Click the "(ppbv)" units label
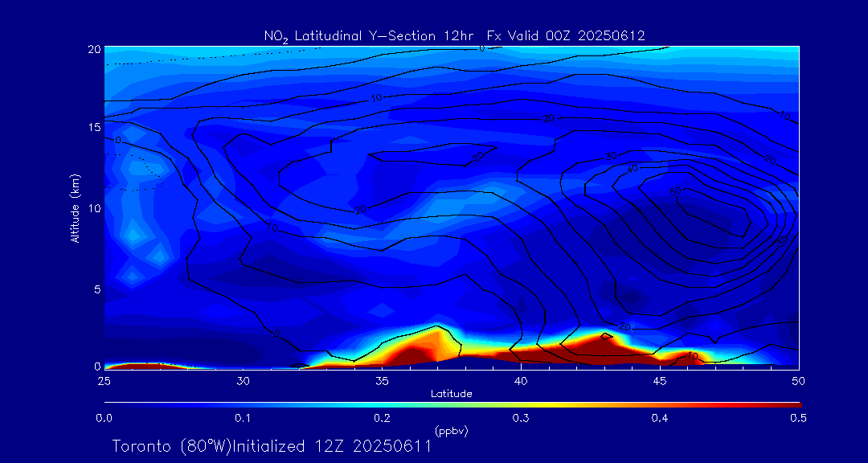Viewport: 868px width, 463px height. (451, 430)
